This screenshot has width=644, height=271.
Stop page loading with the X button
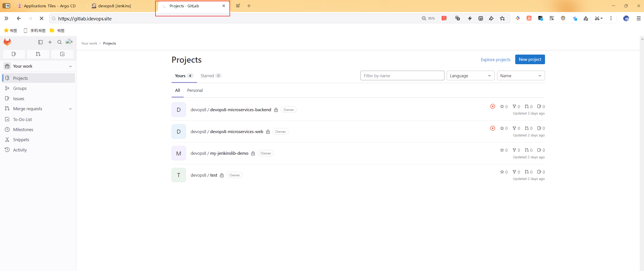point(42,18)
